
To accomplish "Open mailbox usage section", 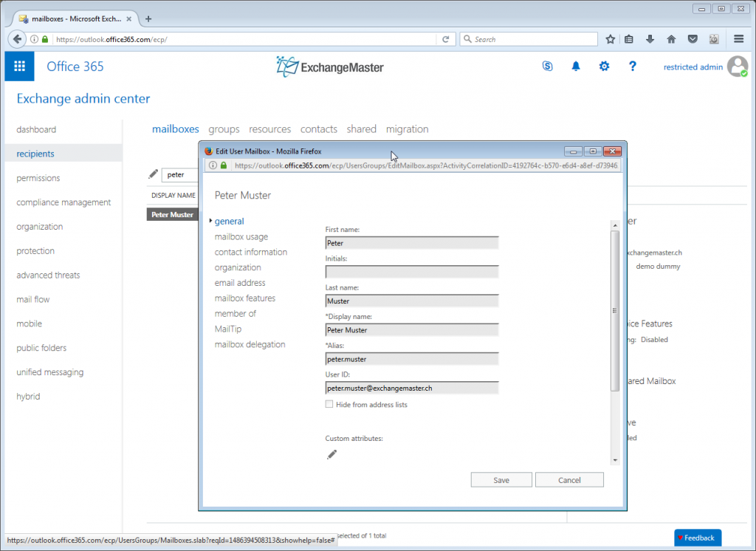I will pos(241,236).
